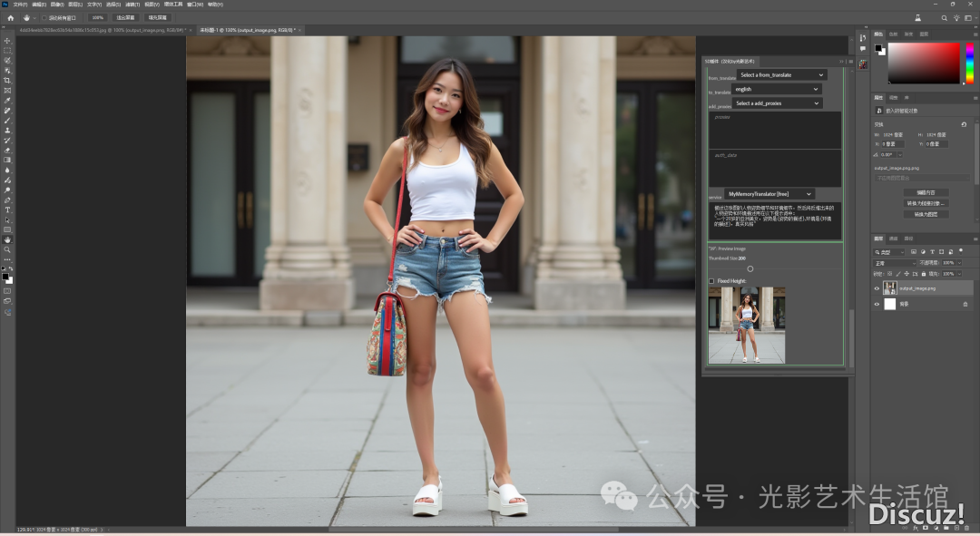Select the Path Selection tool
Screen dimensions: 980x536
tap(7, 219)
